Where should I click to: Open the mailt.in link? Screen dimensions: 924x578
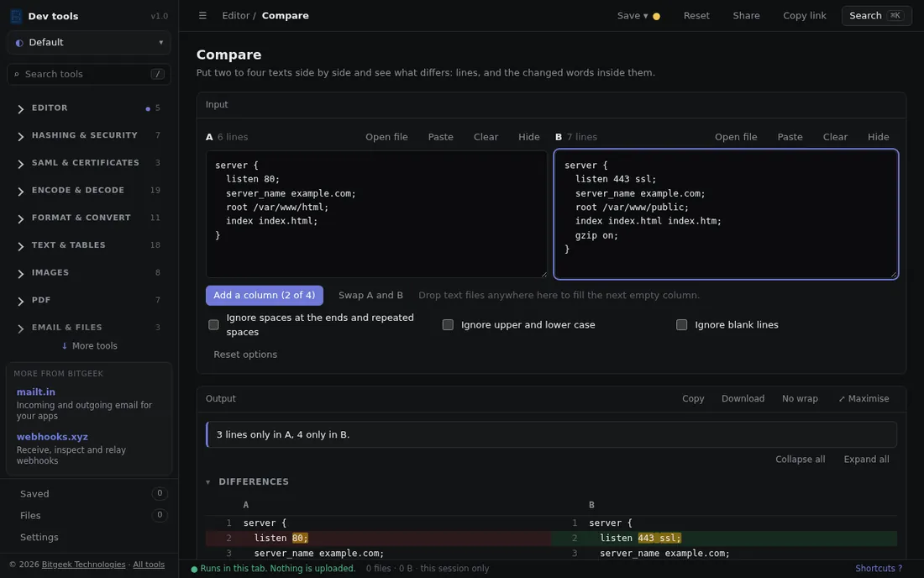36,391
